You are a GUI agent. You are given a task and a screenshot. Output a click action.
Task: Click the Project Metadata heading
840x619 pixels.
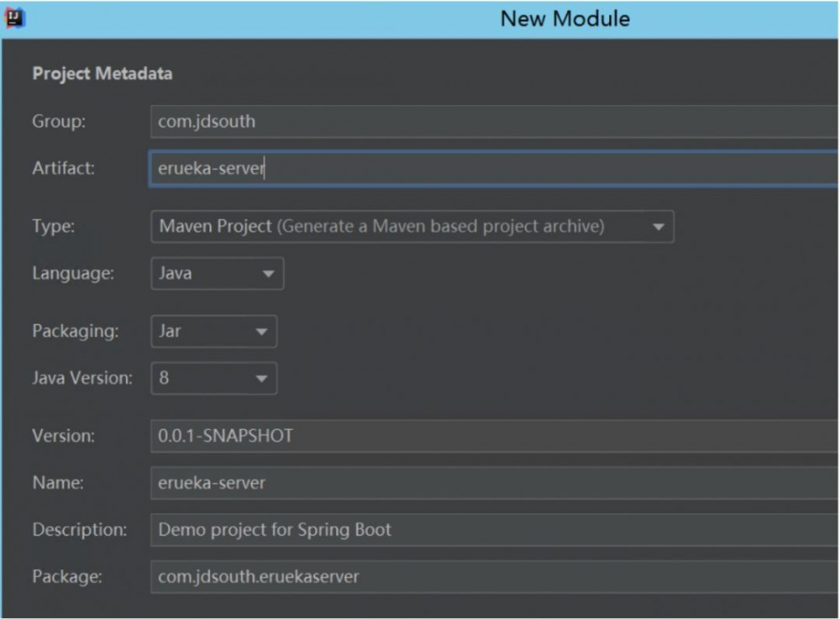[x=102, y=74]
